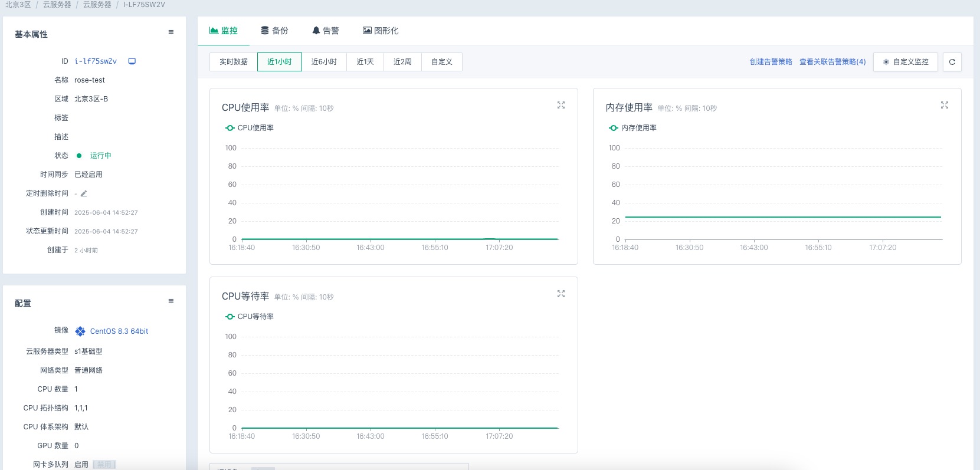Open the 配置 panel hamburger menu
Screen dimensions: 980x470
coord(171,301)
